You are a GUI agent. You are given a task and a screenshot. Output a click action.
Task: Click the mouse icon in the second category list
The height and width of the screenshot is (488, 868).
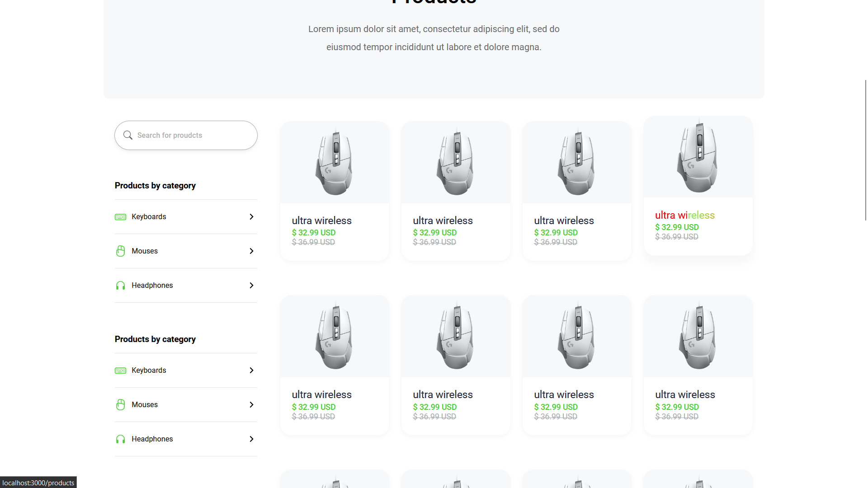point(120,404)
